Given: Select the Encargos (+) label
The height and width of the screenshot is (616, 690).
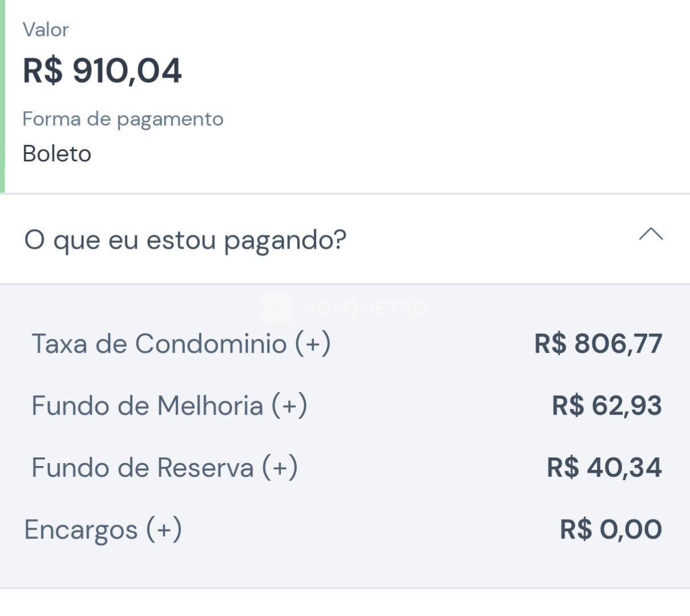Looking at the screenshot, I should pyautogui.click(x=103, y=529).
